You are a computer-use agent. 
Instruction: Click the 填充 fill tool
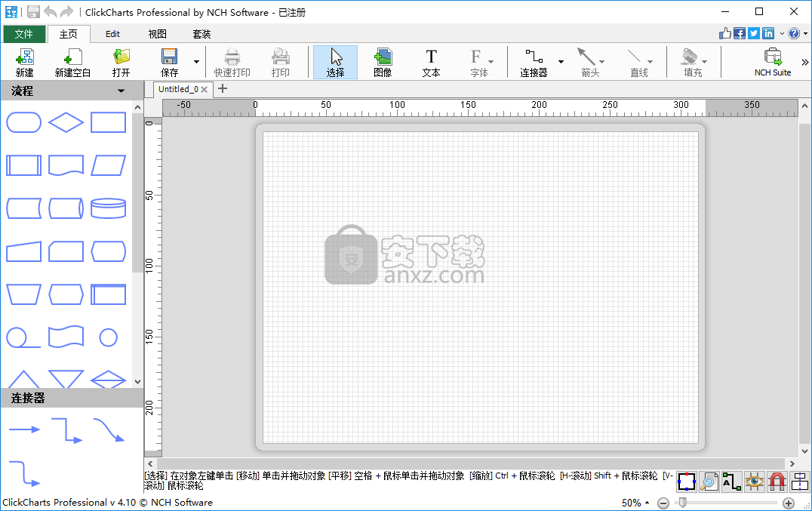tap(693, 62)
